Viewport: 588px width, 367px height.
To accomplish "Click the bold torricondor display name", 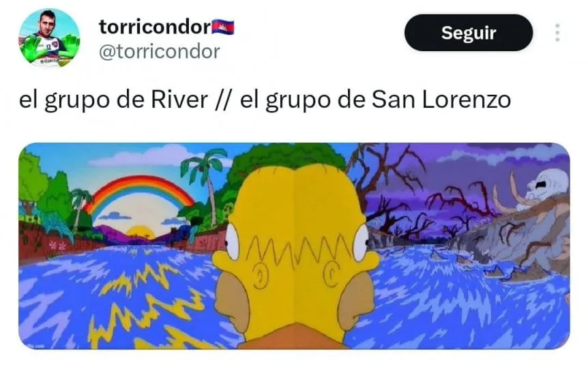I will point(155,27).
